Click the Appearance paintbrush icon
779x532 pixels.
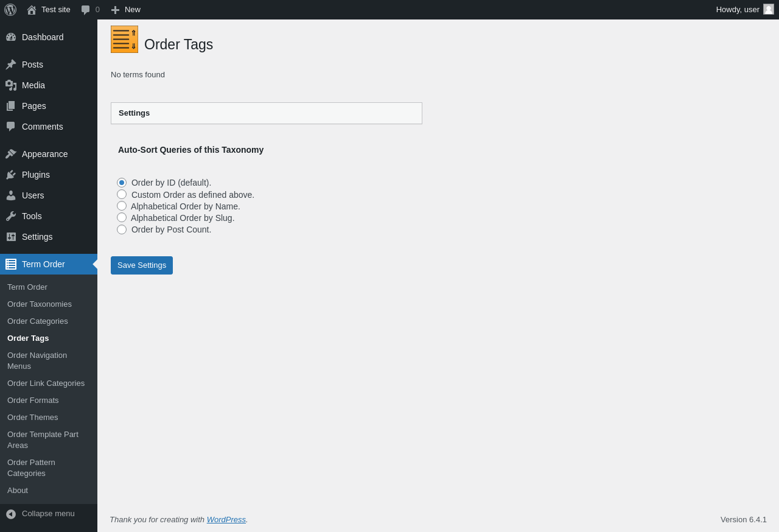(x=11, y=154)
